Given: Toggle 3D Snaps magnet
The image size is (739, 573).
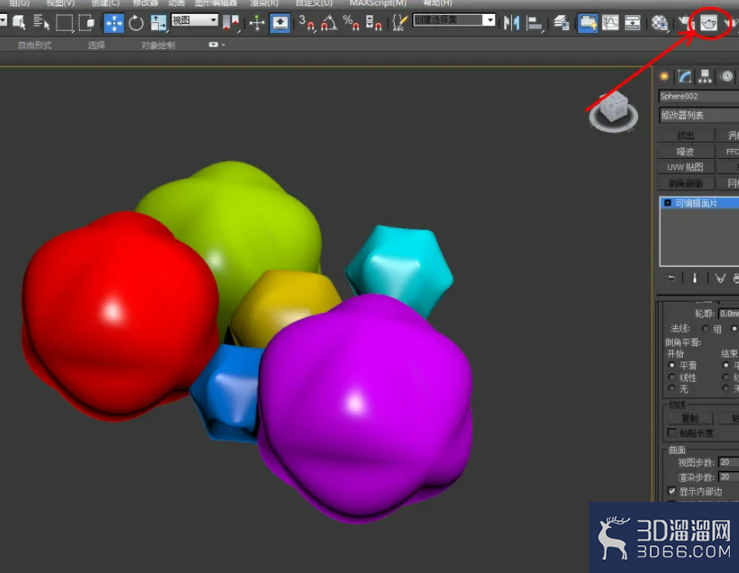Looking at the screenshot, I should [306, 23].
